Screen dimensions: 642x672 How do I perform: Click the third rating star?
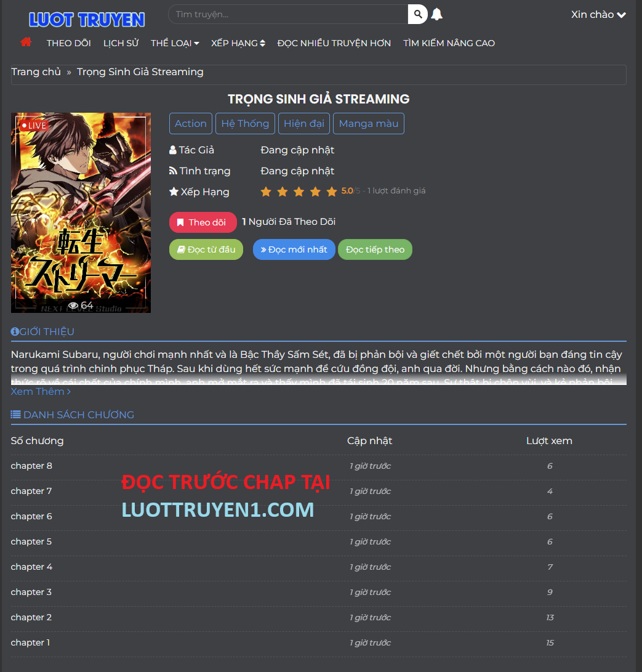[x=299, y=192]
